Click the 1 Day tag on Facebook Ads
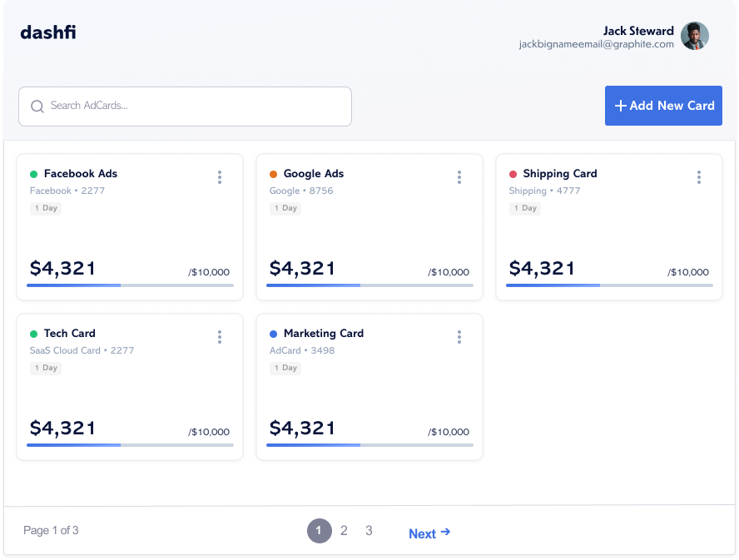This screenshot has width=739, height=560. click(46, 208)
